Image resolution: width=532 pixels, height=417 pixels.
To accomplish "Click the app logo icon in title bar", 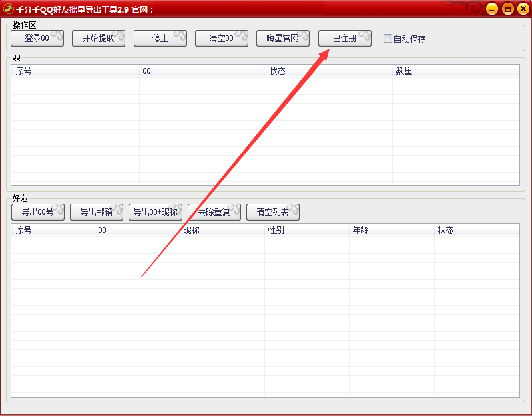I will [x=8, y=9].
